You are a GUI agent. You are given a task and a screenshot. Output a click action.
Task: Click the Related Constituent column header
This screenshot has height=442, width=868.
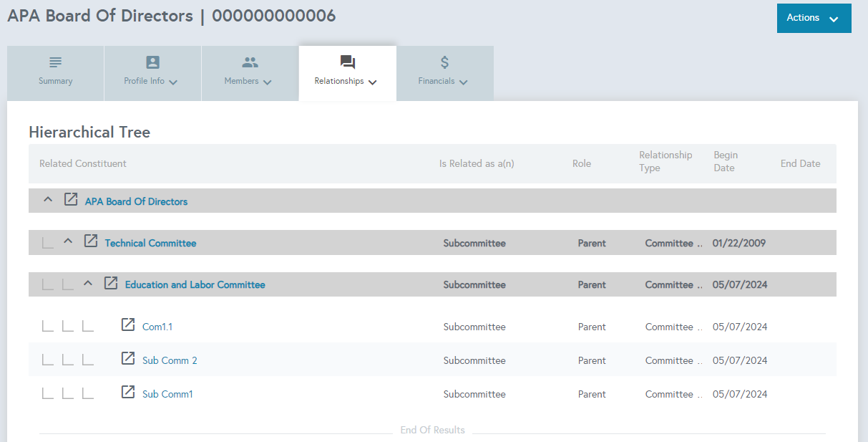[x=83, y=164]
